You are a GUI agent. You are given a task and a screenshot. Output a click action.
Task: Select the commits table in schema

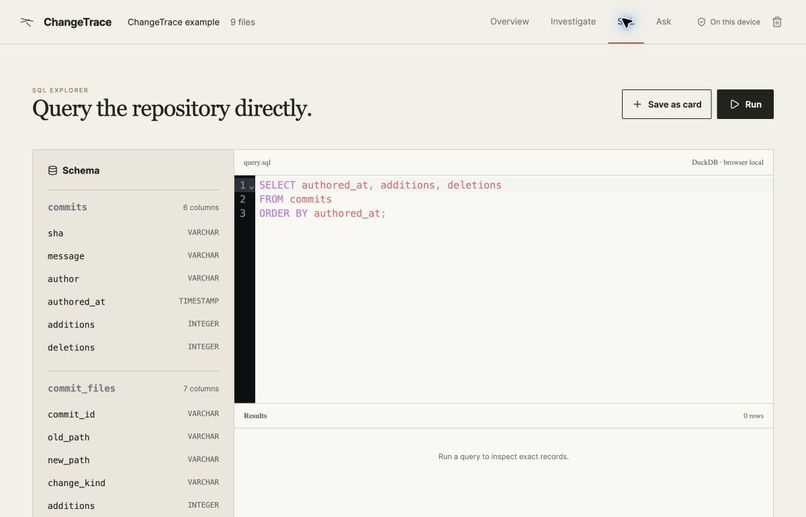coord(67,207)
